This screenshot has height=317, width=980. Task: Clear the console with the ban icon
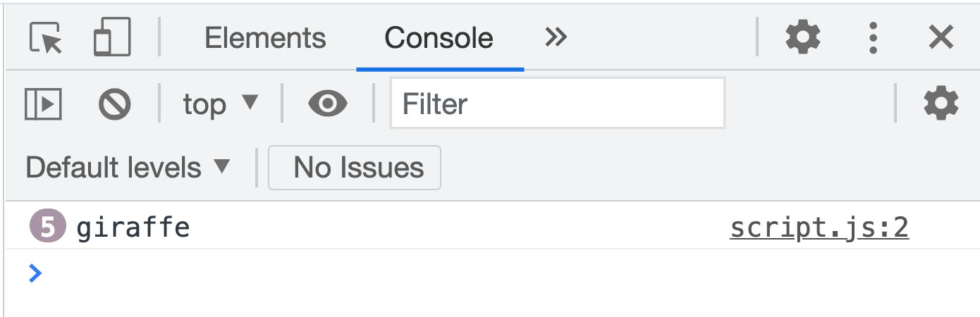click(x=114, y=104)
